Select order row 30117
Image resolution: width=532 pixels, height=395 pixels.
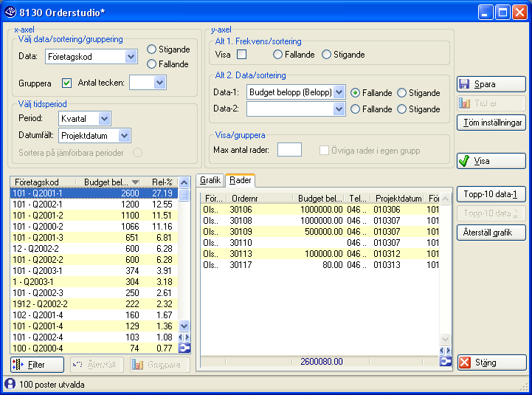[320, 265]
